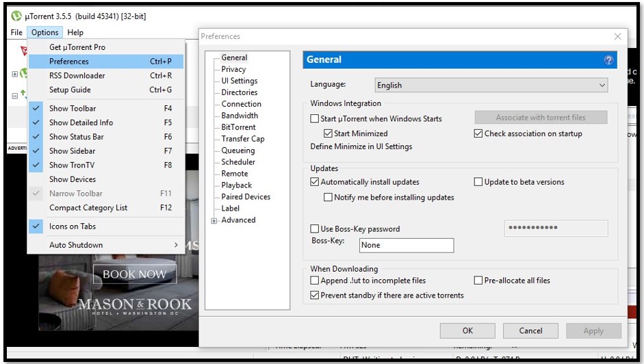Image resolution: width=644 pixels, height=364 pixels.
Task: Click the µTorrent logo in title bar
Action: pos(16,16)
